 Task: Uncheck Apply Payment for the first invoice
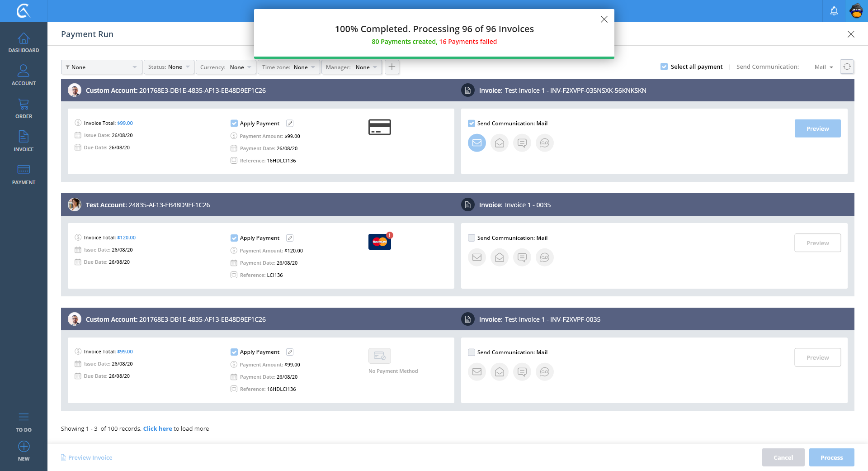coord(234,124)
